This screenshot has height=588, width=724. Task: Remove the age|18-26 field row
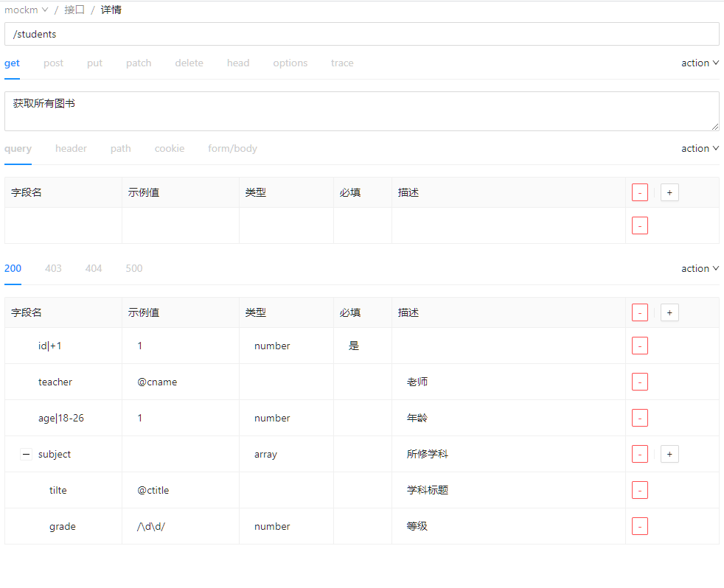pyautogui.click(x=639, y=418)
